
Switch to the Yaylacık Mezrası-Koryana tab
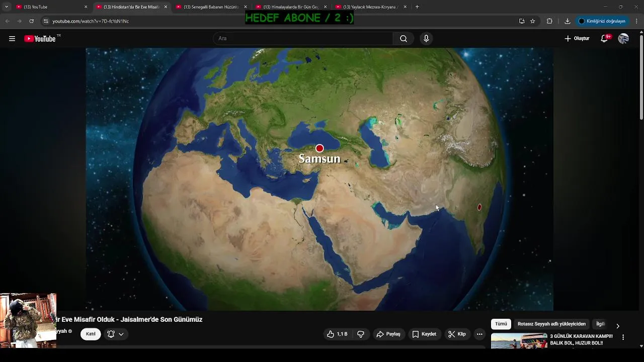[x=371, y=7]
